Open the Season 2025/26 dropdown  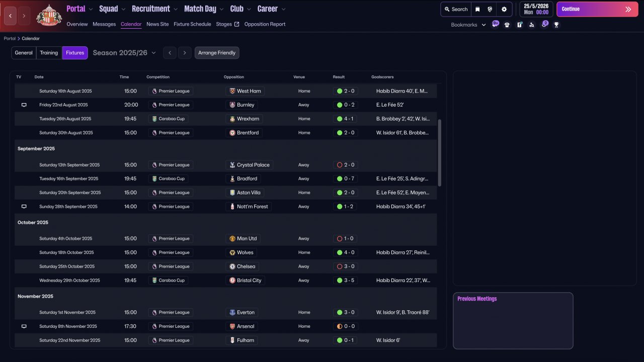(x=124, y=53)
